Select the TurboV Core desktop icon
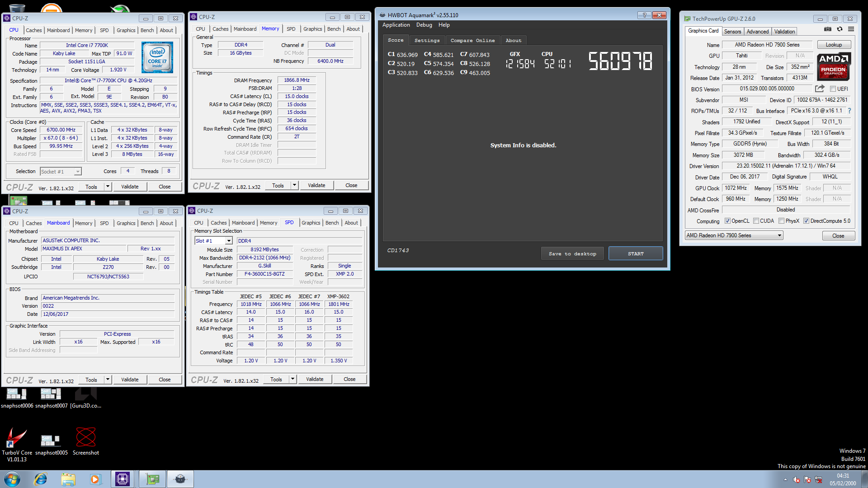 [17, 444]
